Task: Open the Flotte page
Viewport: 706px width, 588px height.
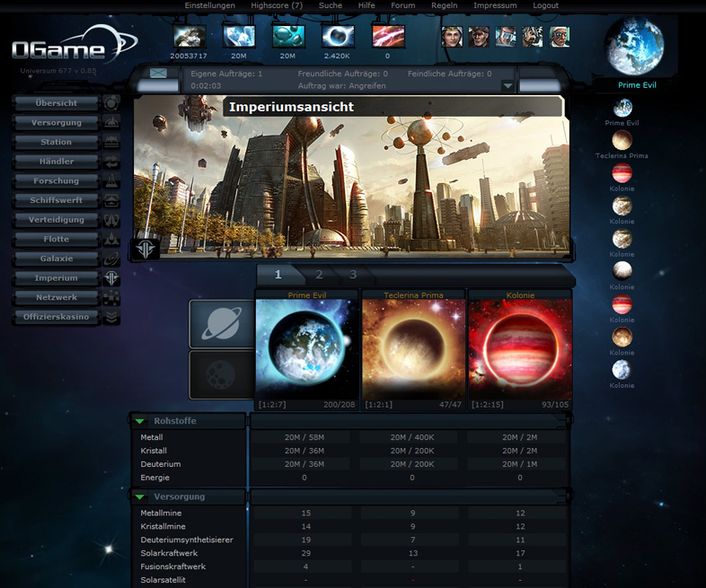Action: [x=56, y=240]
